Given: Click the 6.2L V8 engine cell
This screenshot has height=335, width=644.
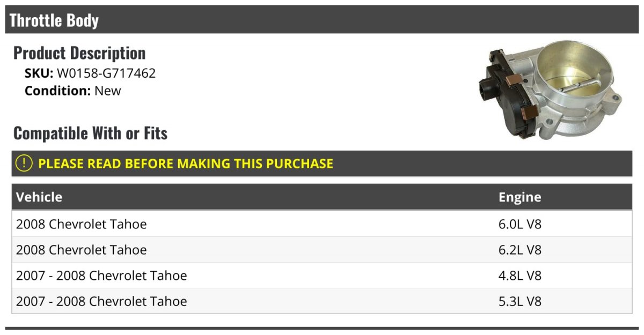Looking at the screenshot, I should click(x=520, y=250).
